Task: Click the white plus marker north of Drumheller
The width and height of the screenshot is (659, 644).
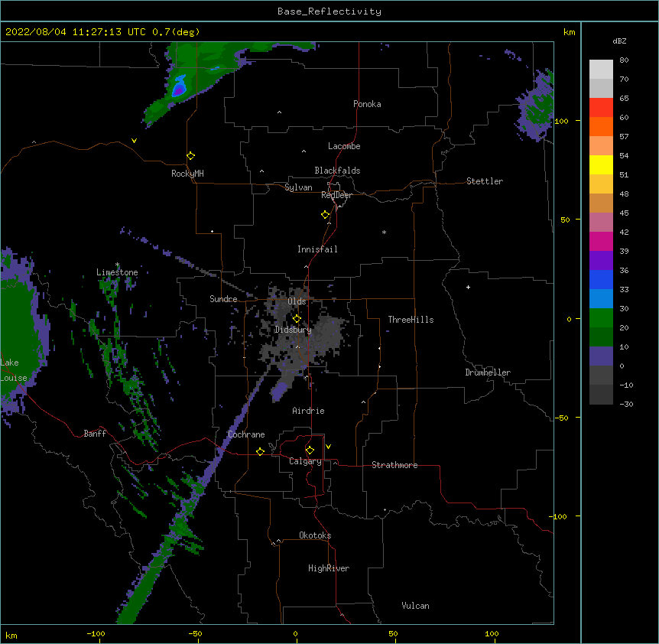Action: pos(468,287)
